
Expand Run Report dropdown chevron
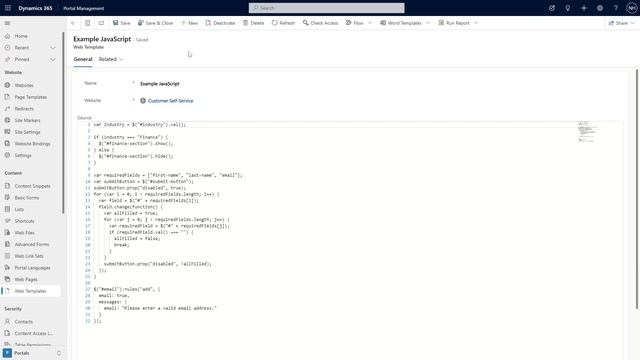tap(476, 23)
